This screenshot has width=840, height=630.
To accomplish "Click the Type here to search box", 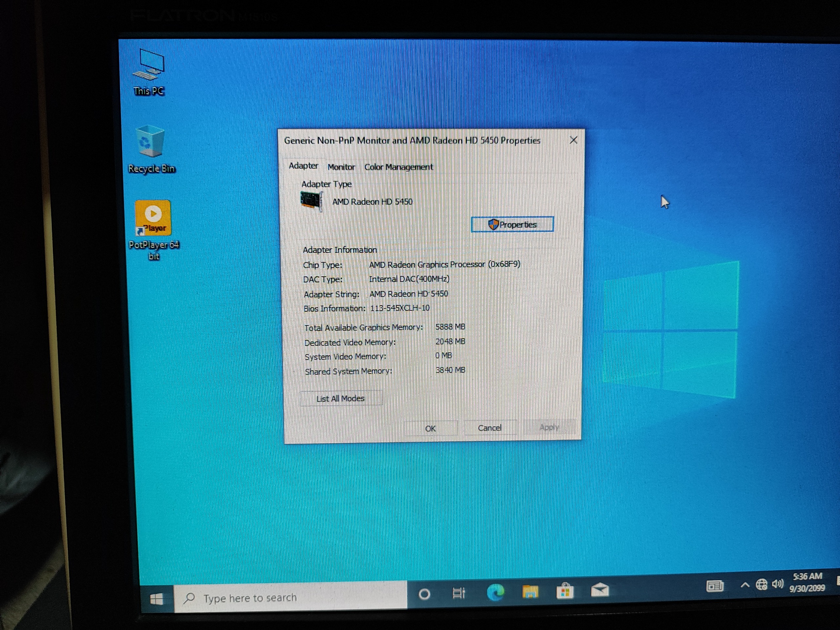I will [290, 597].
